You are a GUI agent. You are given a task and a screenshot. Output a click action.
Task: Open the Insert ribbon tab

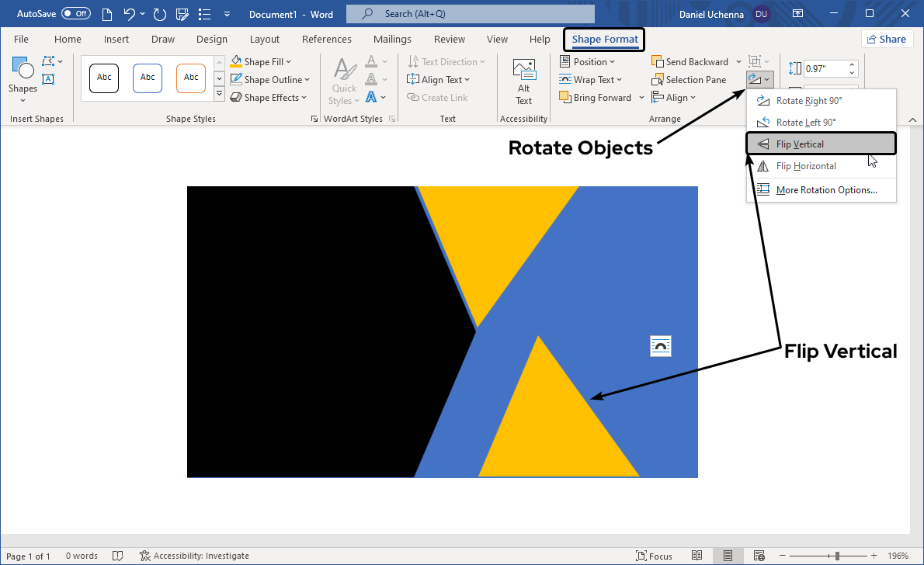pyautogui.click(x=116, y=40)
